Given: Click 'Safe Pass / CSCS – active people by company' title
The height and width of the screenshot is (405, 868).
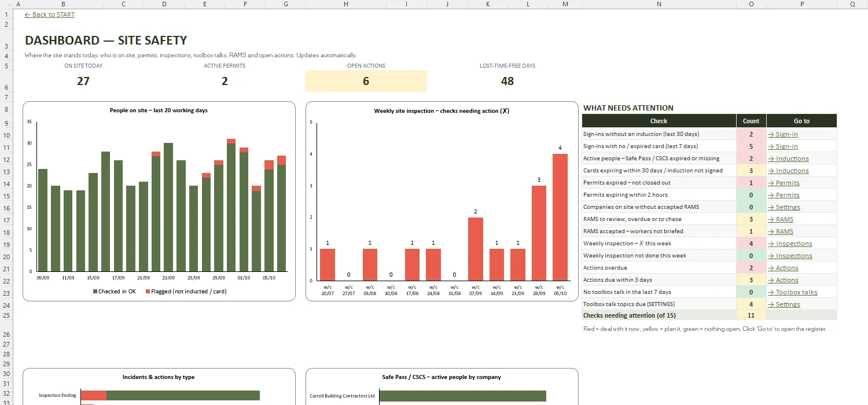Looking at the screenshot, I should tap(442, 377).
